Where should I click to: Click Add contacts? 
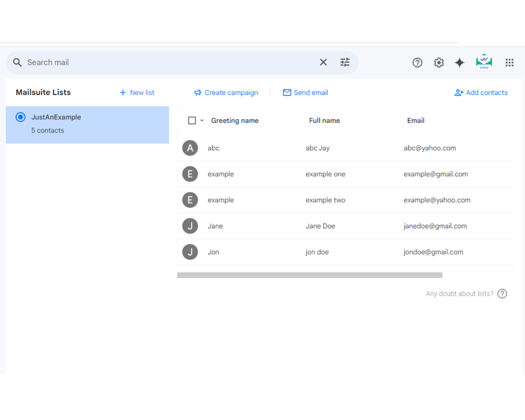pyautogui.click(x=481, y=93)
